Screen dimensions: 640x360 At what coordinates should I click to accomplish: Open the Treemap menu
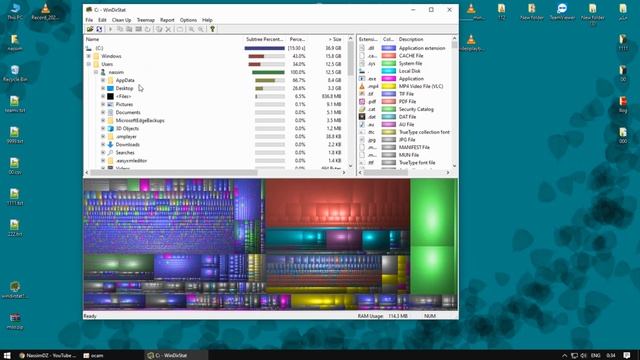click(x=145, y=20)
